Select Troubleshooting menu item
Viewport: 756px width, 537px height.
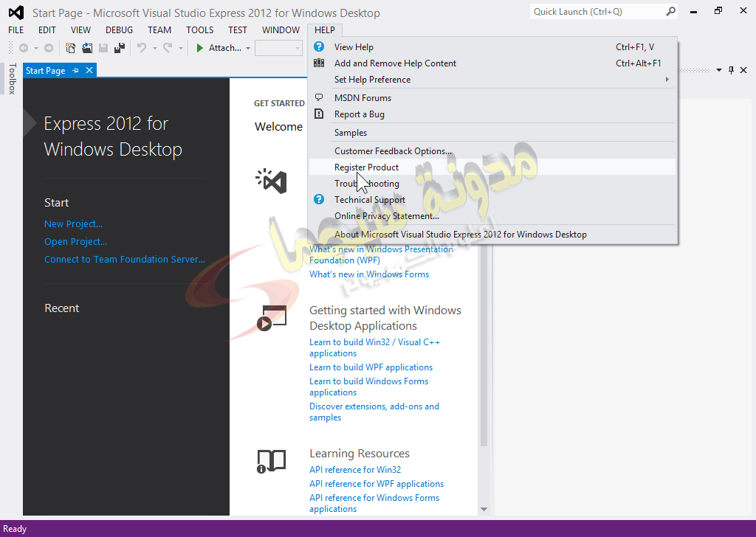(x=492, y=184)
